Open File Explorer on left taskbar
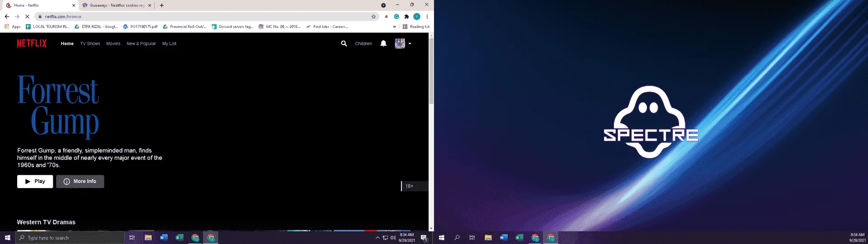The width and height of the screenshot is (868, 244). click(x=148, y=238)
